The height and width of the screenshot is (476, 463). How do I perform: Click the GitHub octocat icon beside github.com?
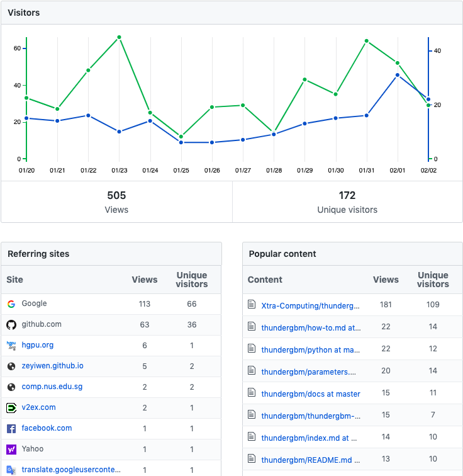[11, 325]
